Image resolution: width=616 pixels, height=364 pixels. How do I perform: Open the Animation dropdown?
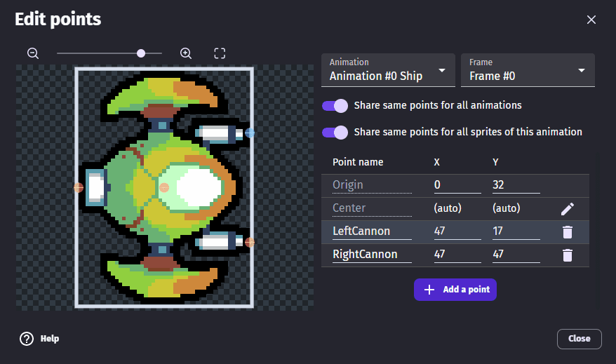387,70
